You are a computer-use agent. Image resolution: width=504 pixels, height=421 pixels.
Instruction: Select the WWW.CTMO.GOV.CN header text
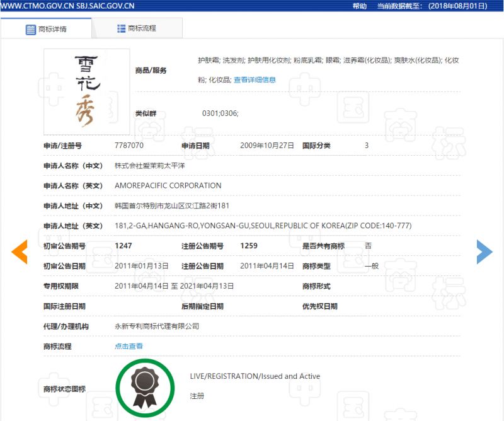tap(38, 6)
